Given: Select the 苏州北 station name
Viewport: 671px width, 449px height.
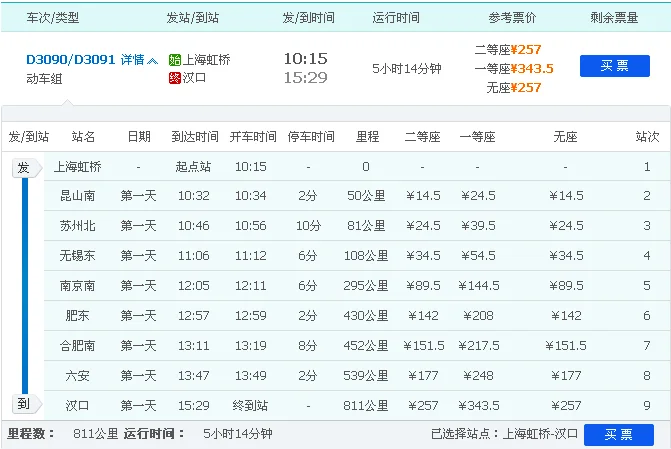Looking at the screenshot, I should pyautogui.click(x=77, y=226).
